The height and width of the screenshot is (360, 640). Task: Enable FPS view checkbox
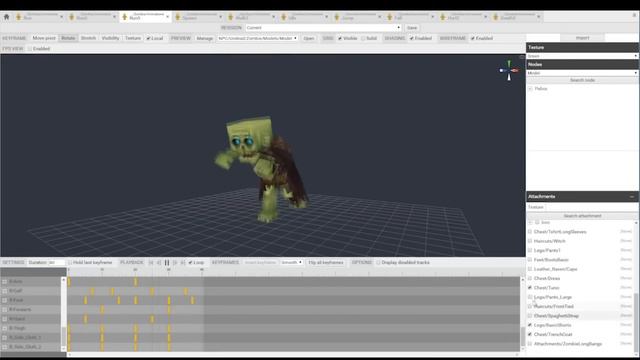point(29,49)
